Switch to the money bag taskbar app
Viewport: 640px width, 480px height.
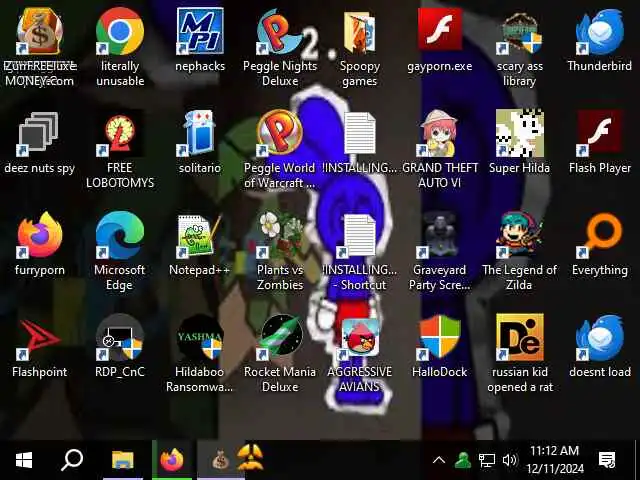(x=220, y=460)
